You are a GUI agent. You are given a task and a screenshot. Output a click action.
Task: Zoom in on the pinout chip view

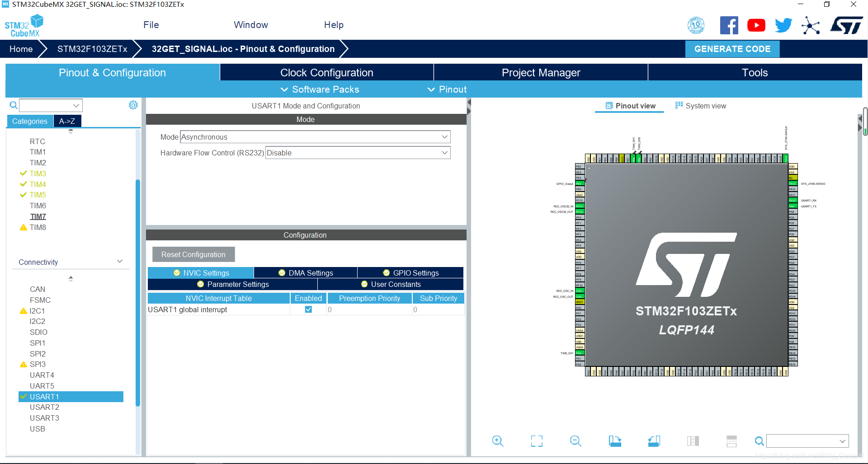click(498, 441)
